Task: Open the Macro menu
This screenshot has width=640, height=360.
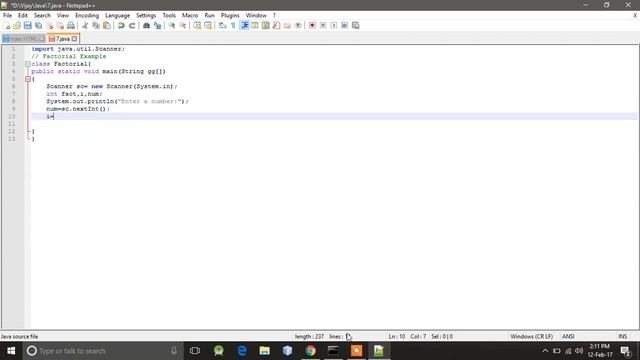Action: (x=190, y=15)
